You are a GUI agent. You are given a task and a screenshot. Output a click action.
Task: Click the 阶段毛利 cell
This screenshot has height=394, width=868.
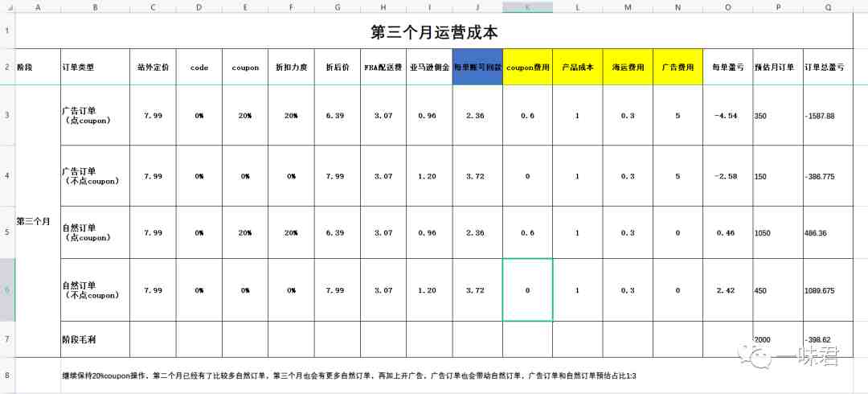[95, 339]
